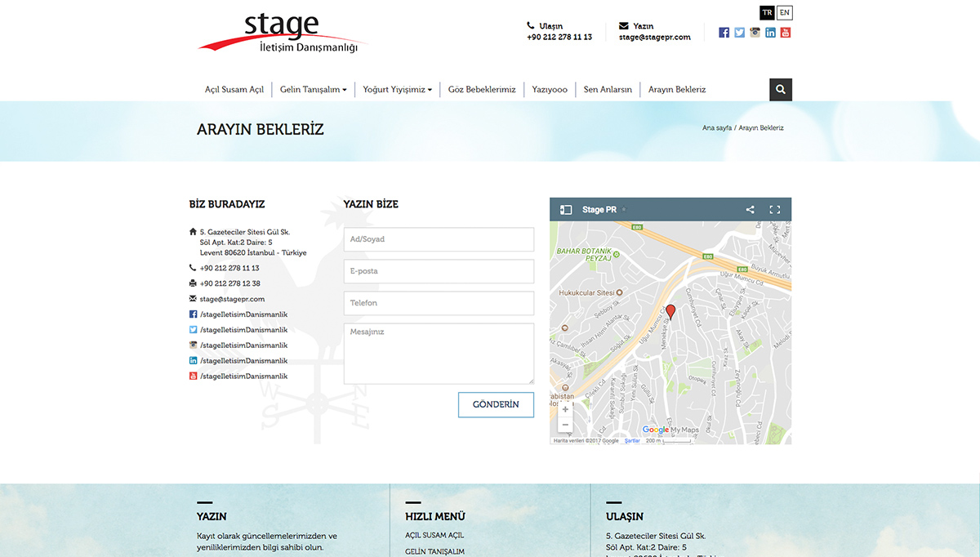Click the GÖNDERİN submit button
Viewport: 980px width, 557px height.
496,405
